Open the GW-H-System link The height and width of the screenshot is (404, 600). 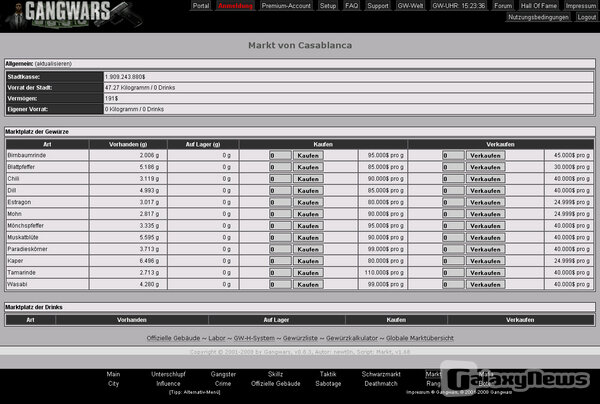254,338
